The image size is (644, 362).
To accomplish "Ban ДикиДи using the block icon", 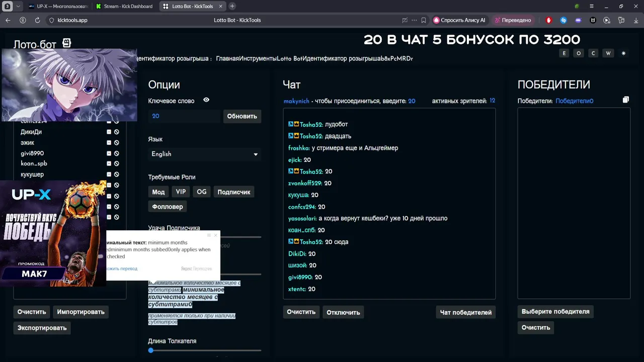I will [x=116, y=132].
